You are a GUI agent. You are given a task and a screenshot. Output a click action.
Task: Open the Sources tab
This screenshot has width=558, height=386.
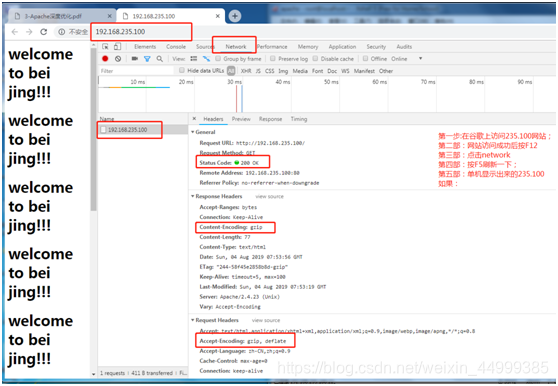pos(205,47)
